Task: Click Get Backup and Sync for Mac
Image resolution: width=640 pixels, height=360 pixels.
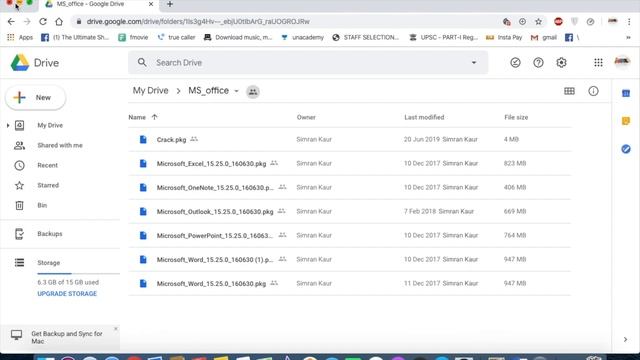Action: tap(67, 337)
